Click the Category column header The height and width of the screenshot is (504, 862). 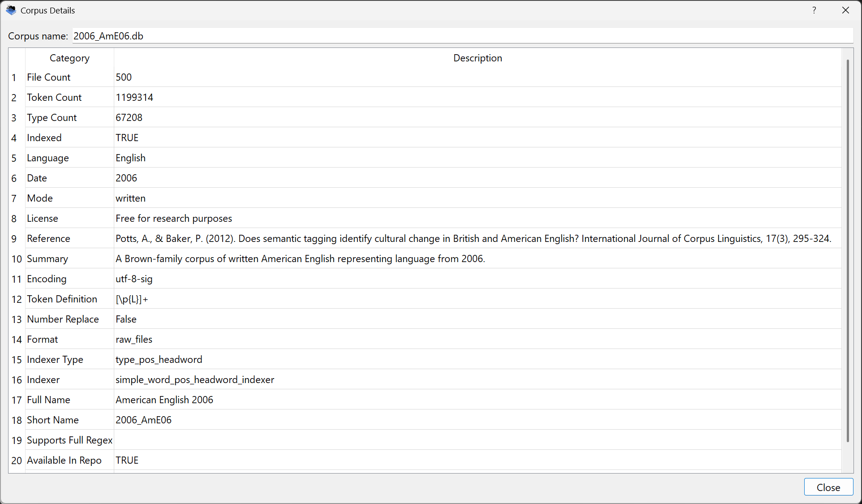point(69,58)
